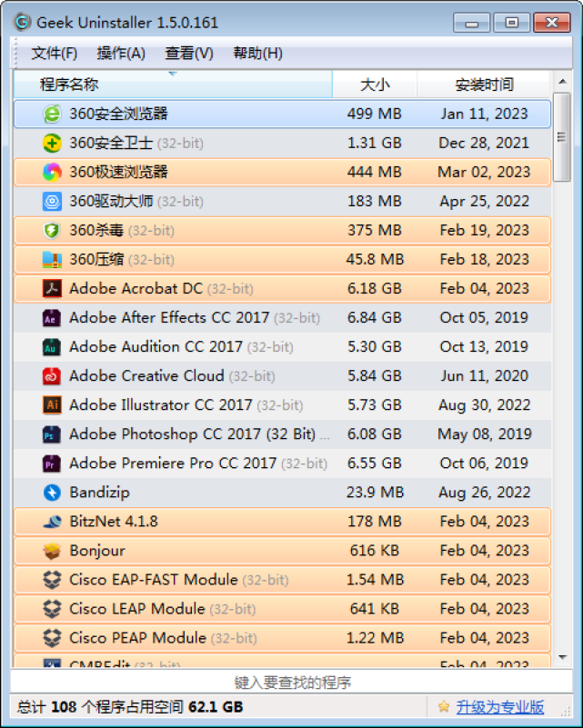
Task: Click the 360杀毒 shield icon
Action: coord(52,230)
